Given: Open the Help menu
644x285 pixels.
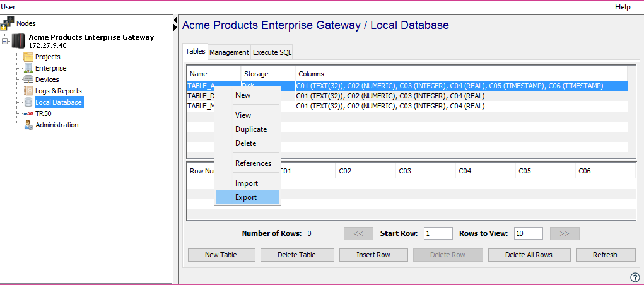Looking at the screenshot, I should point(622,6).
